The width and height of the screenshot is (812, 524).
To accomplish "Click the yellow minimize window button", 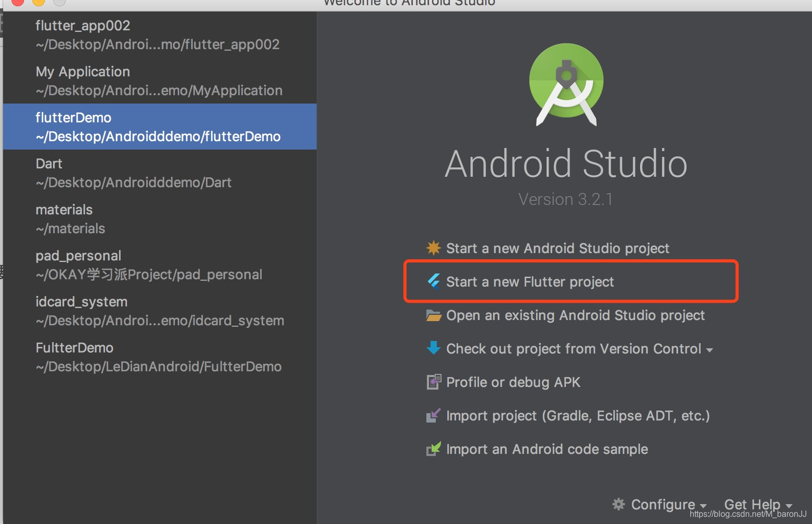I will (x=39, y=2).
